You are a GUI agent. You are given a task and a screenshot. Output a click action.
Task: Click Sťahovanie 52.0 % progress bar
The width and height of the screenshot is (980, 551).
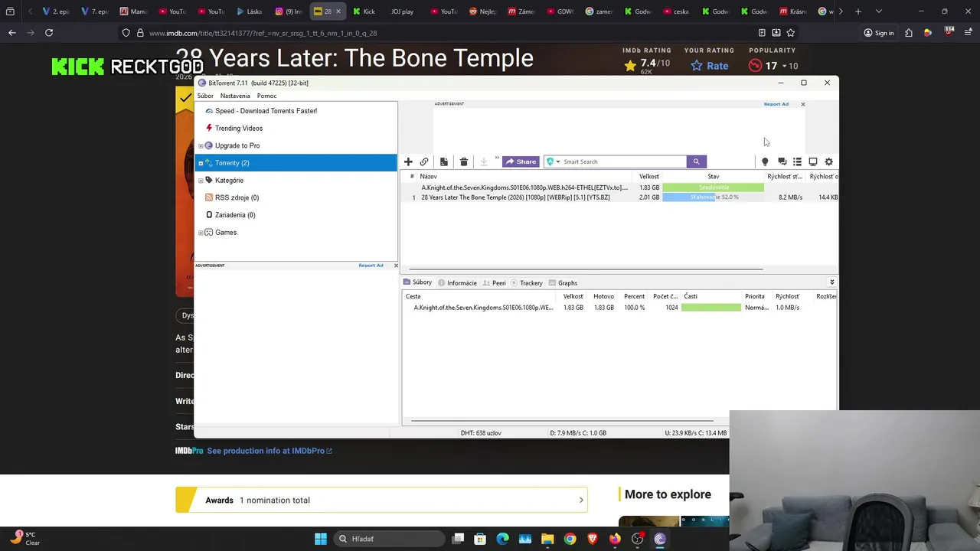point(713,197)
